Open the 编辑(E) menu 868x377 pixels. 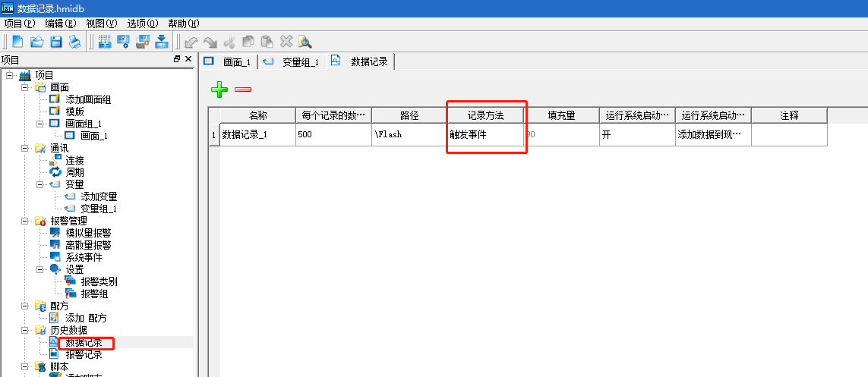[60, 24]
